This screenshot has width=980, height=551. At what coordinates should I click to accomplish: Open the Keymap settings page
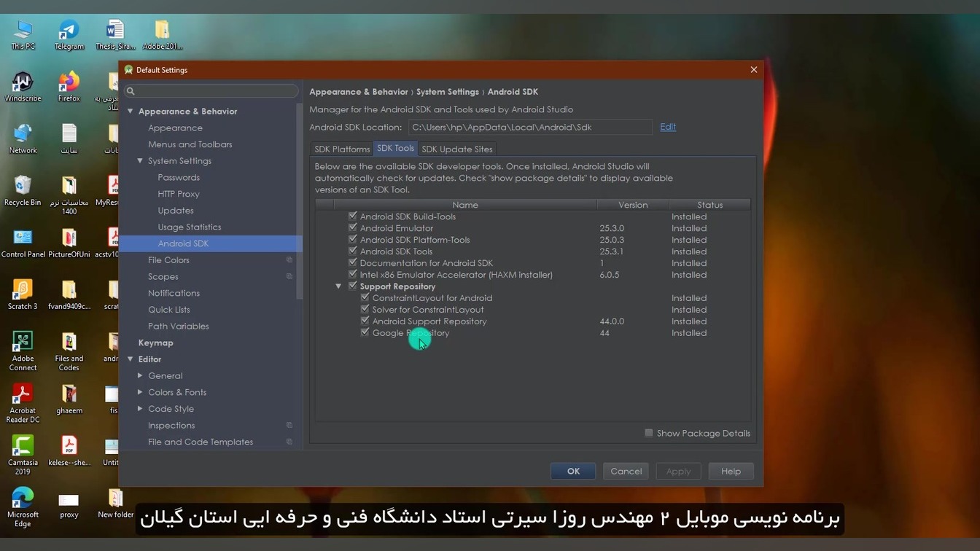point(156,343)
